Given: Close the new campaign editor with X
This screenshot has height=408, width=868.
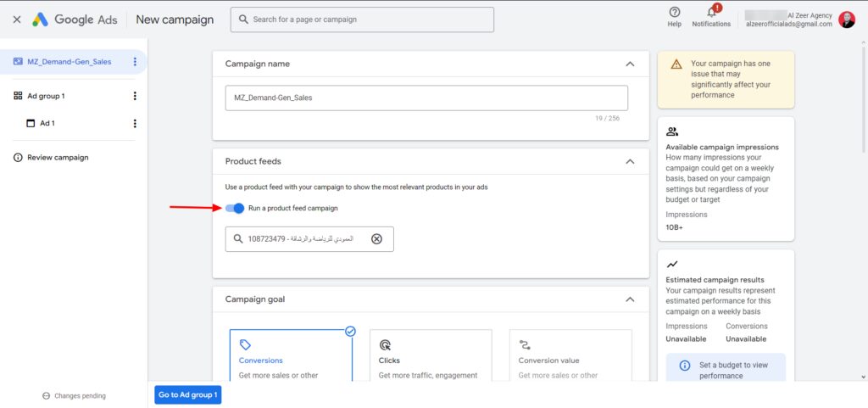Looking at the screenshot, I should click(17, 20).
